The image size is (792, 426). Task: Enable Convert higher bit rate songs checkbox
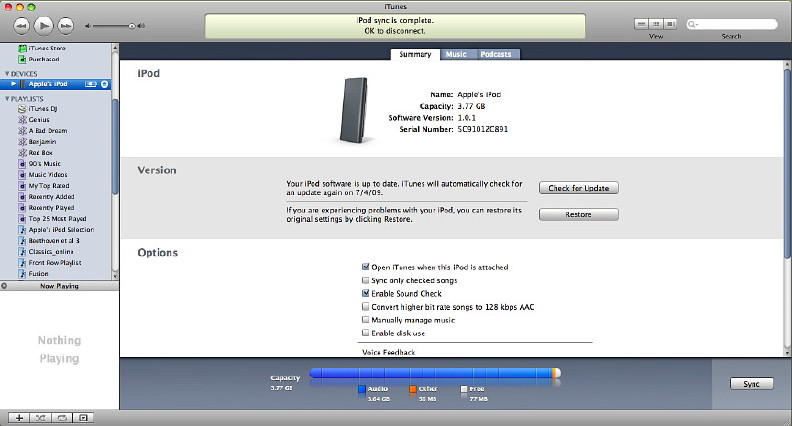366,306
